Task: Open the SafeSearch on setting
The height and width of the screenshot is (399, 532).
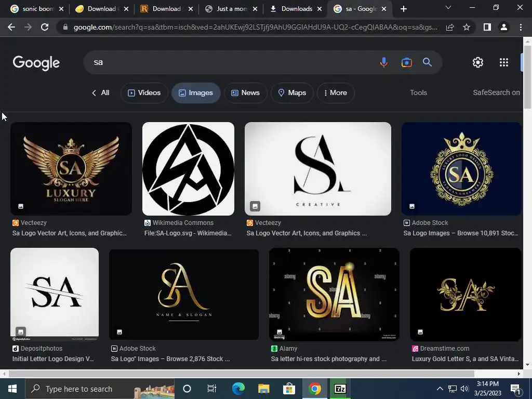Action: 496,92
